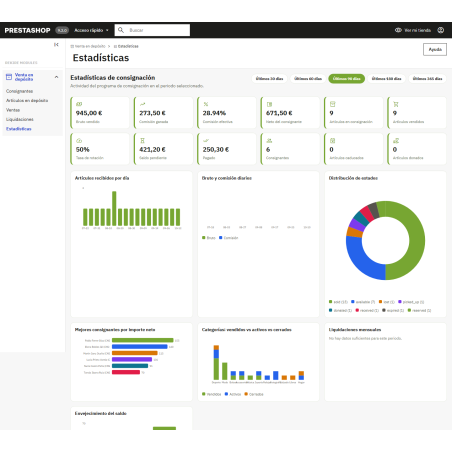The image size is (452, 452).
Task: Select the Últimos 60 días filter
Action: [x=308, y=79]
